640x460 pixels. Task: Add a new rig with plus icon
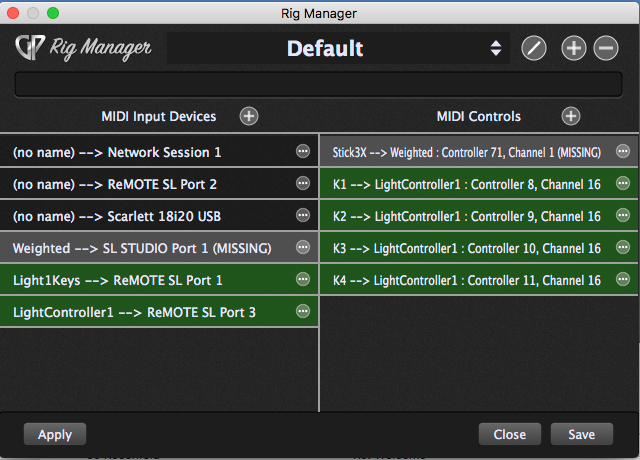(573, 48)
